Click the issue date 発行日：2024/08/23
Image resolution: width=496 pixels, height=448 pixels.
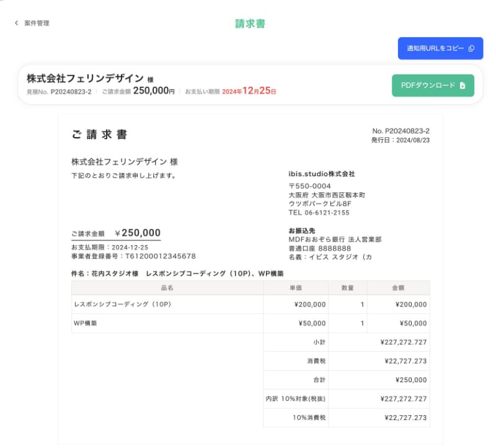pos(401,140)
